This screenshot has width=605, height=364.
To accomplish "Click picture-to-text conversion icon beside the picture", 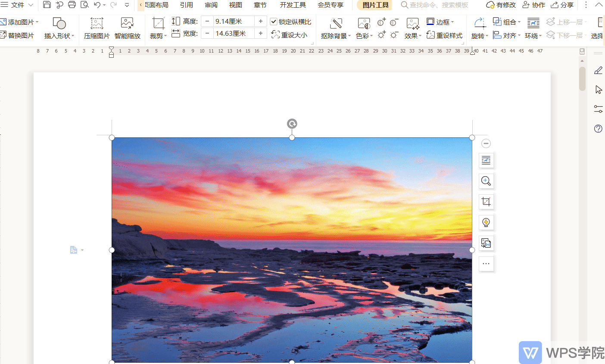I will (x=486, y=243).
